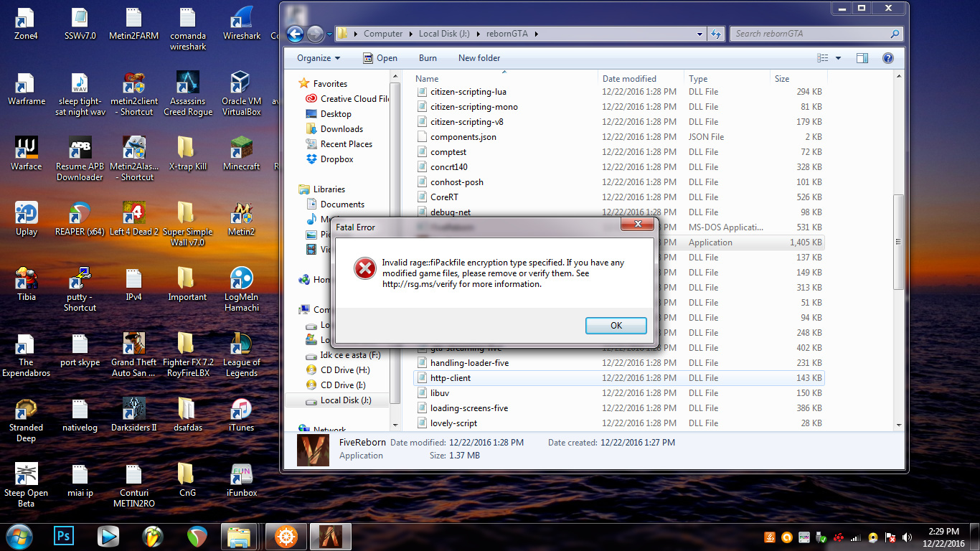
Task: Click the FiveReborn taskbar button
Action: (331, 536)
